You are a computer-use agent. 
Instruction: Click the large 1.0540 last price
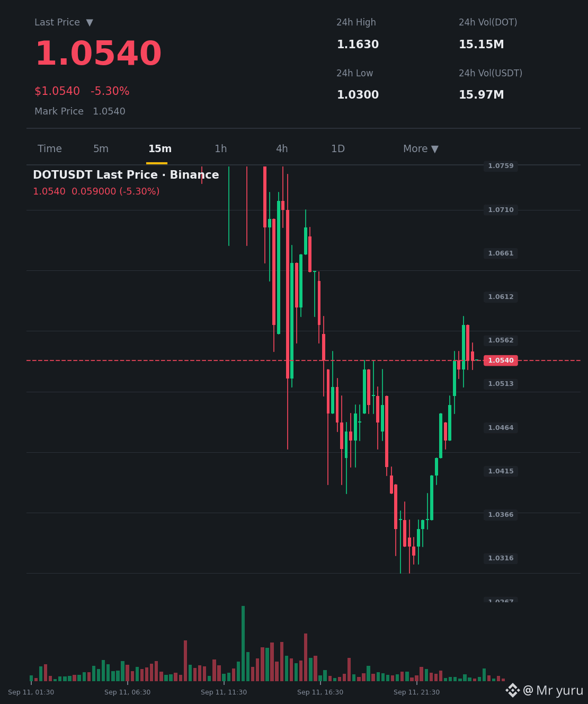coord(98,54)
